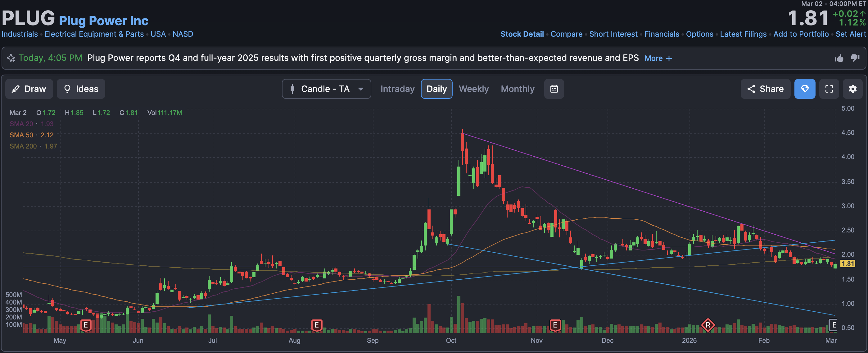This screenshot has width=868, height=353.
Task: Click the Draw button
Action: (29, 89)
